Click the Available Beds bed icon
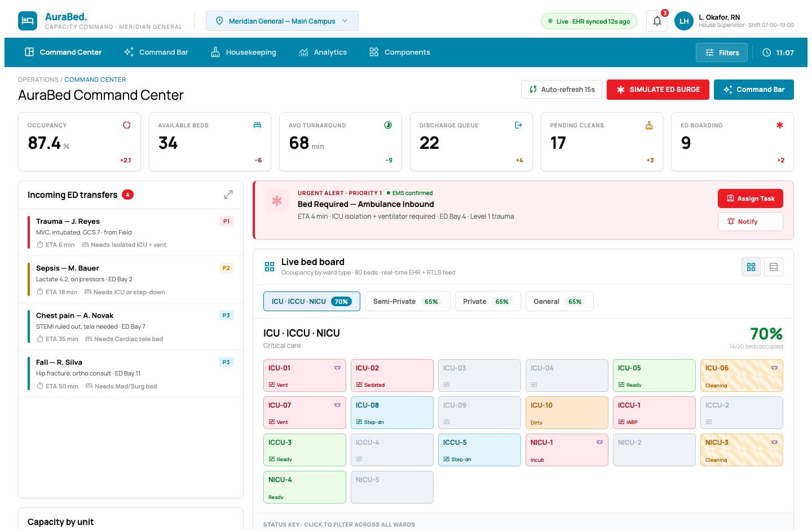This screenshot has width=812, height=530. click(257, 125)
